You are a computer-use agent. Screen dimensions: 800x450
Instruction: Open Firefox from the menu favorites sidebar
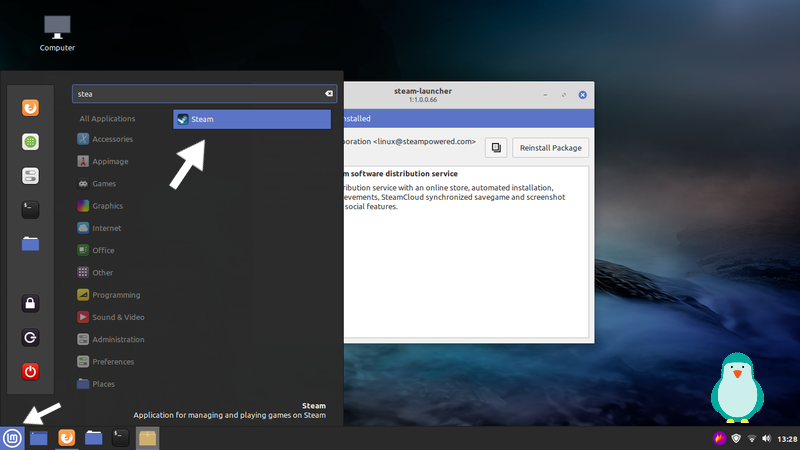click(30, 108)
